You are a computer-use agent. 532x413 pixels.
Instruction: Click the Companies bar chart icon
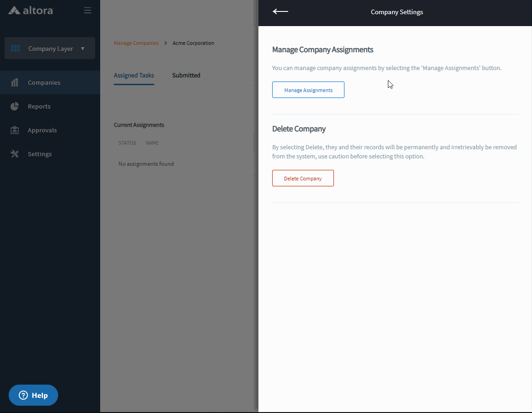pyautogui.click(x=15, y=83)
